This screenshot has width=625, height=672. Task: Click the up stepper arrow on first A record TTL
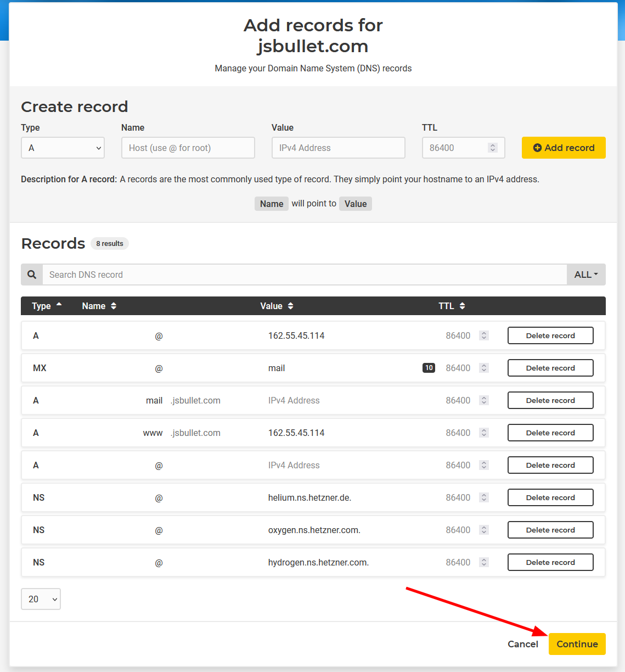(x=483, y=333)
